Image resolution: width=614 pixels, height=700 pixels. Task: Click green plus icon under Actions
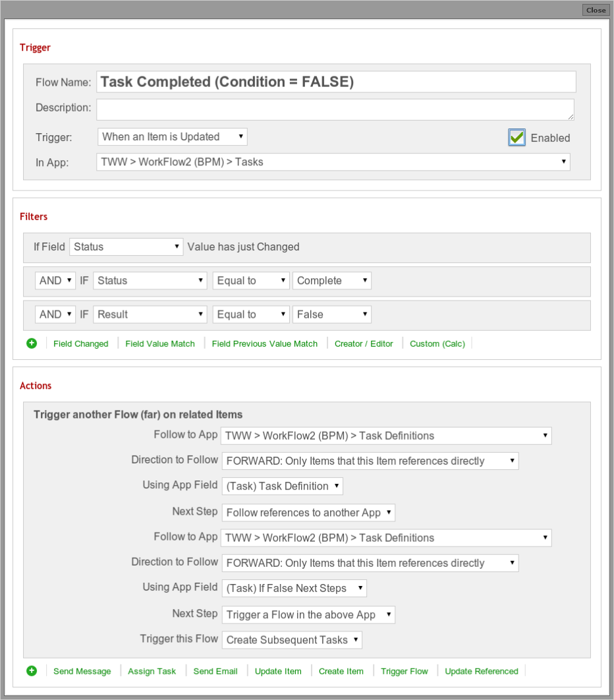tap(32, 671)
